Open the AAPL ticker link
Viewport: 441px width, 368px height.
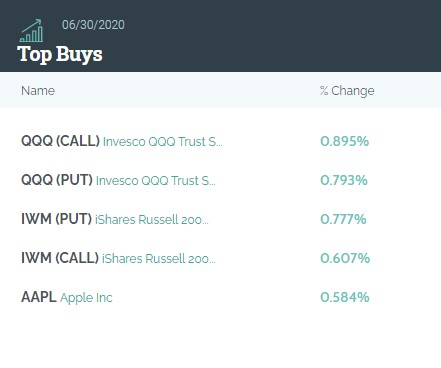tap(39, 297)
